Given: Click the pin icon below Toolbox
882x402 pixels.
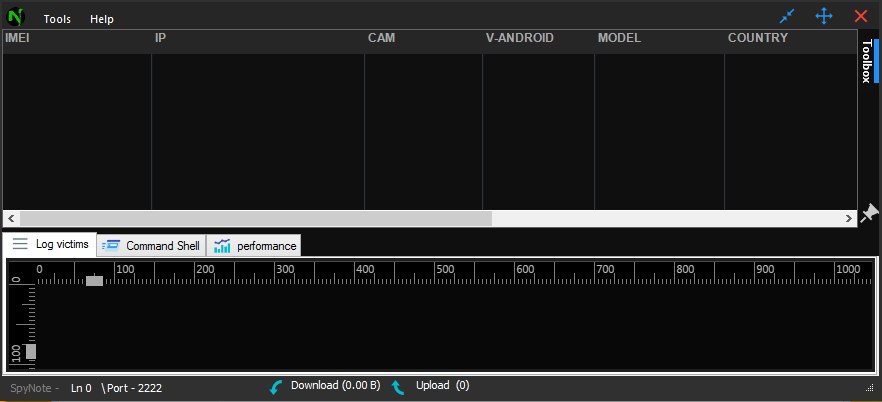Looking at the screenshot, I should pyautogui.click(x=869, y=213).
